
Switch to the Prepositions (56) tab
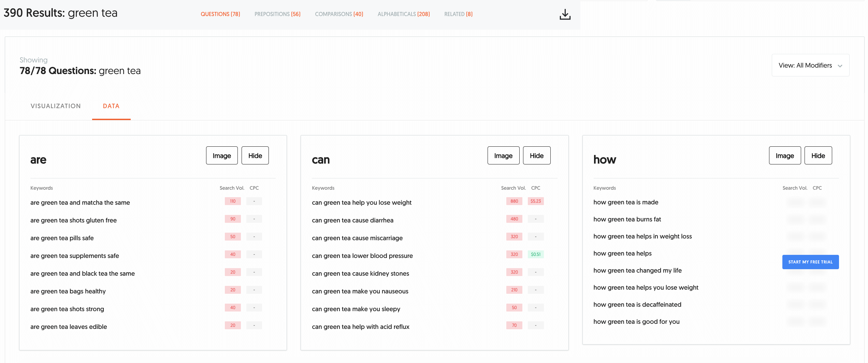pyautogui.click(x=277, y=14)
